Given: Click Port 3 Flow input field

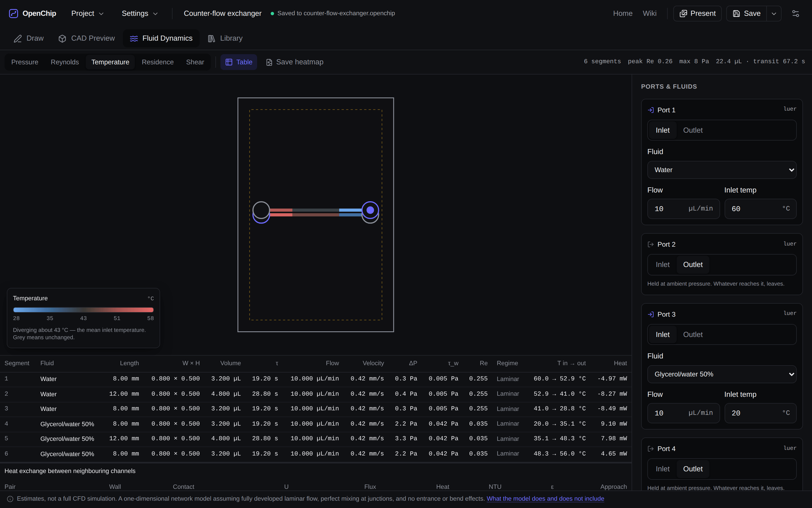Looking at the screenshot, I should coord(683,413).
